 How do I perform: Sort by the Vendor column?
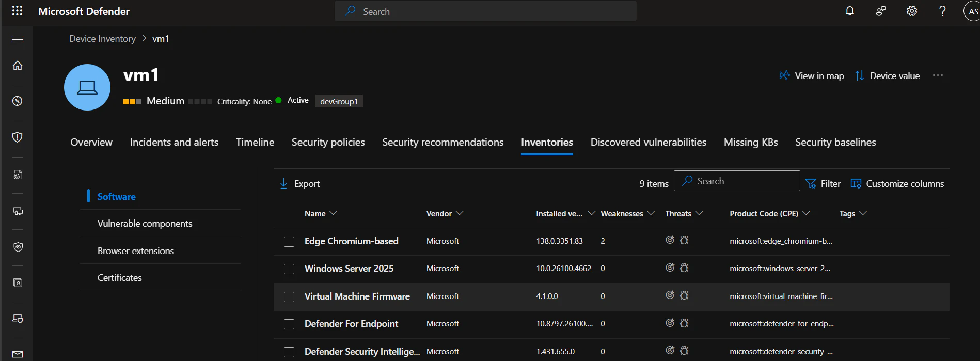coord(445,213)
